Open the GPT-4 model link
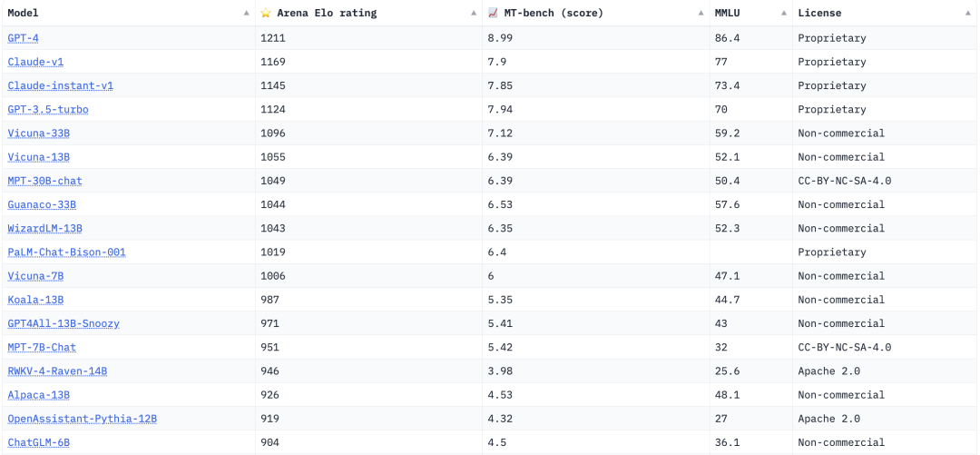 [24, 38]
